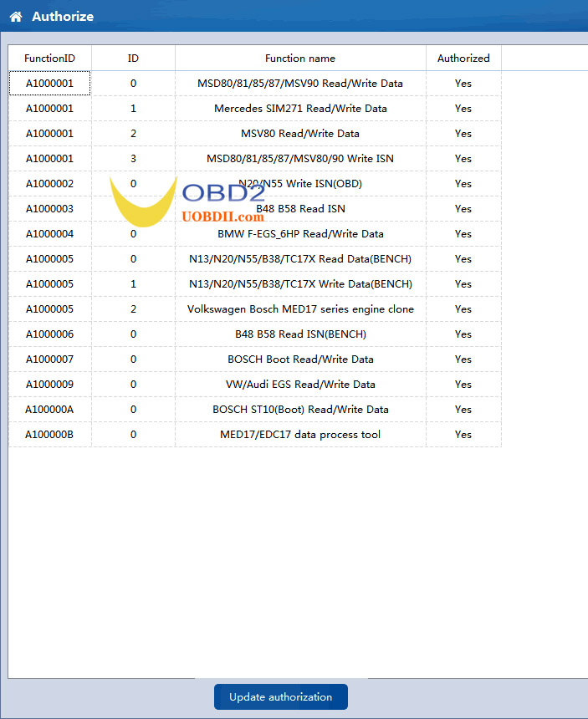The width and height of the screenshot is (588, 719).
Task: Select the Mercedes SIM271 Read/Write Data row
Action: pyautogui.click(x=255, y=108)
